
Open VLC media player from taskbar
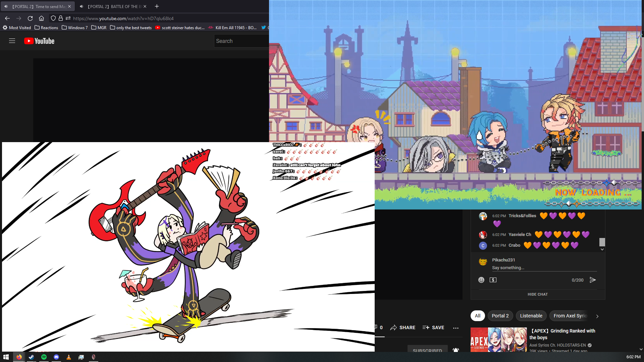[x=69, y=357]
